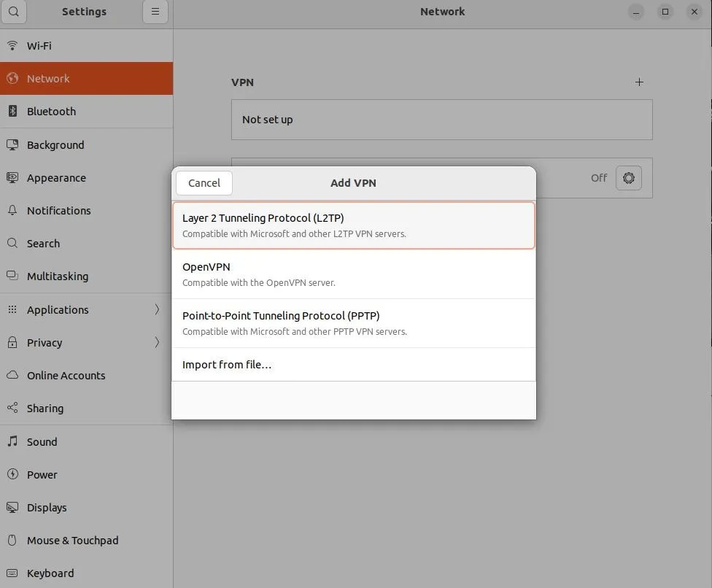The image size is (712, 588).
Task: Click the search icon in Settings header
Action: point(14,12)
